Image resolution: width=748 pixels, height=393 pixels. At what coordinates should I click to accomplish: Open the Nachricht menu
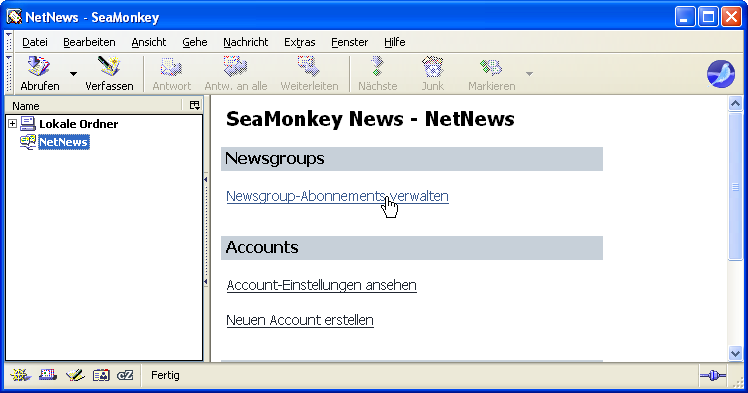click(x=246, y=42)
